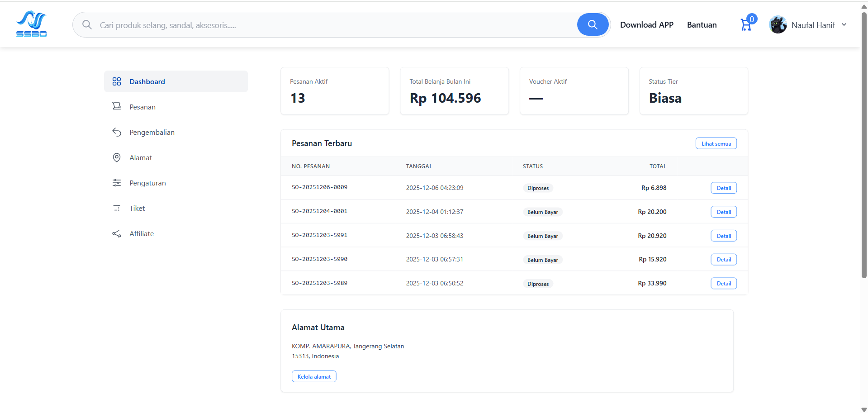Click the Download APP link

click(646, 25)
